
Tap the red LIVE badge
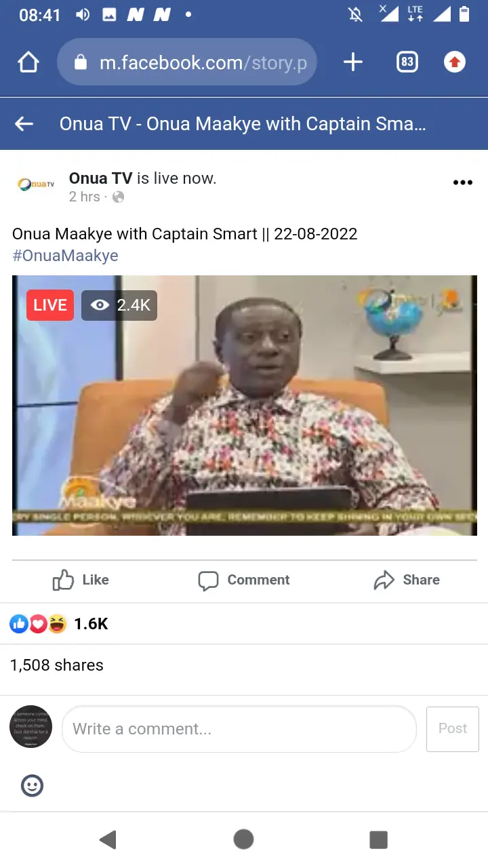[x=50, y=305]
